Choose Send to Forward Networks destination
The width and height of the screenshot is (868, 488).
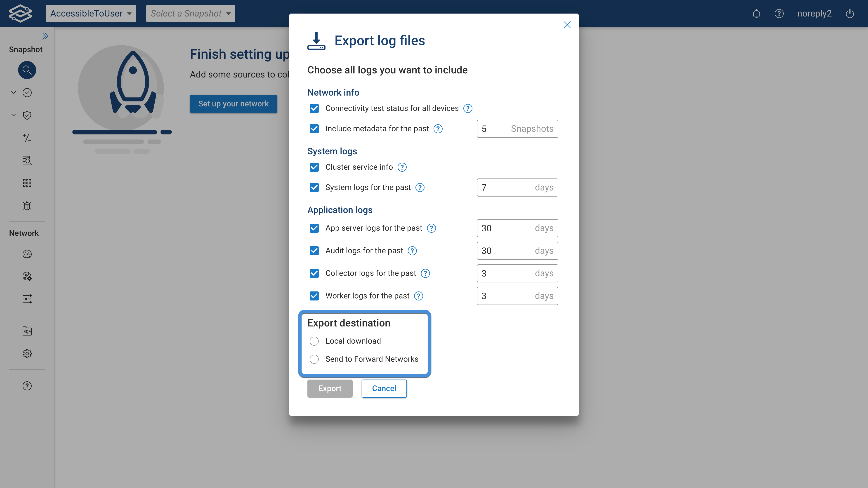[x=314, y=359]
